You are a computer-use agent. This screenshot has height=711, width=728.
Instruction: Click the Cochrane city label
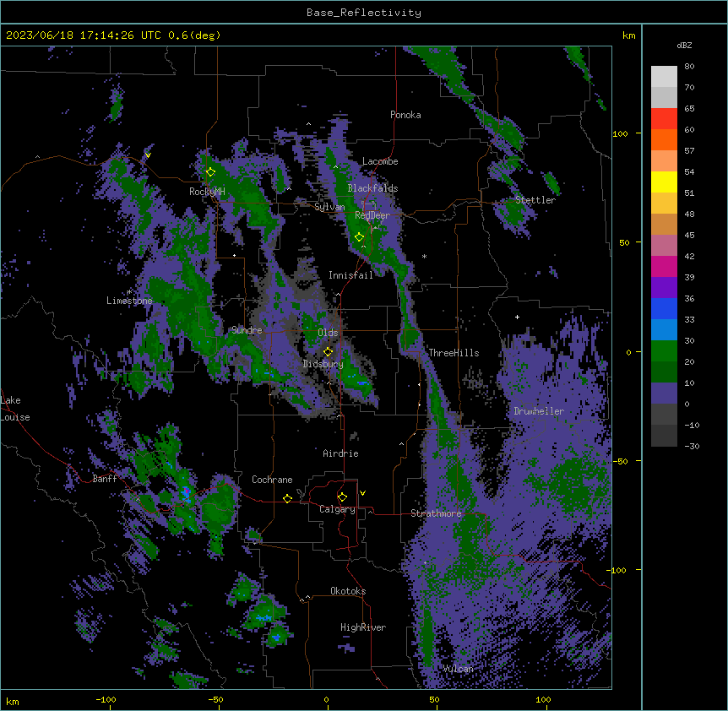pos(272,480)
